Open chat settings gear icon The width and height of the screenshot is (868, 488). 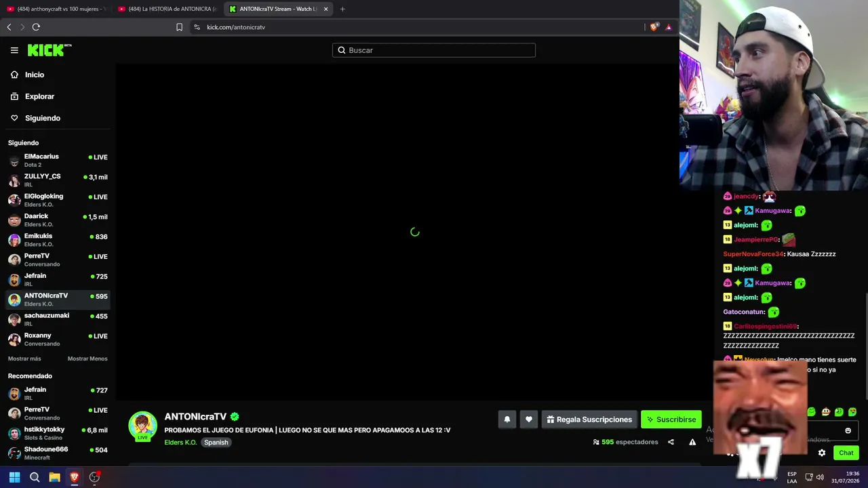[822, 453]
